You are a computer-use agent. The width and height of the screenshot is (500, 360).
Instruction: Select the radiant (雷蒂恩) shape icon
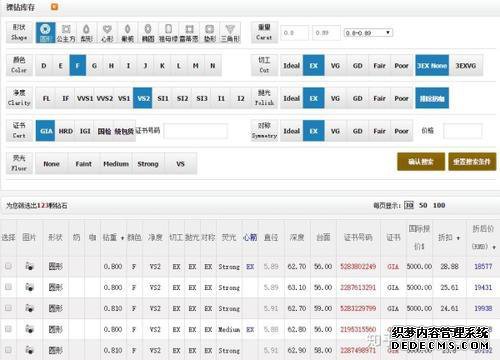189,32
